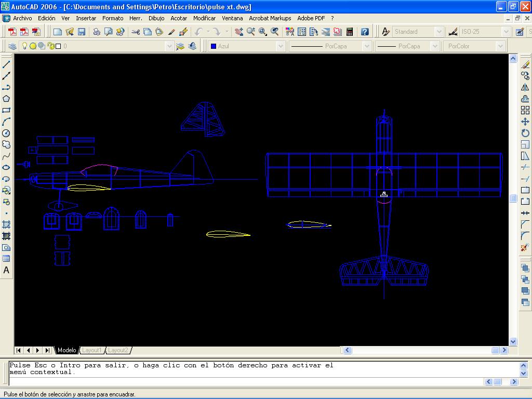Screen dimensions: 532x399
Task: Open the PorCapa linetype dropdown
Action: (x=366, y=46)
